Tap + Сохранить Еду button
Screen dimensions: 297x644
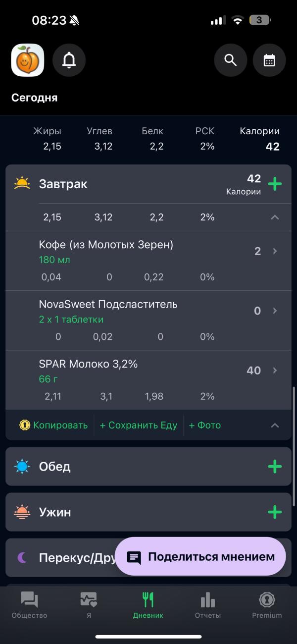pyautogui.click(x=139, y=425)
